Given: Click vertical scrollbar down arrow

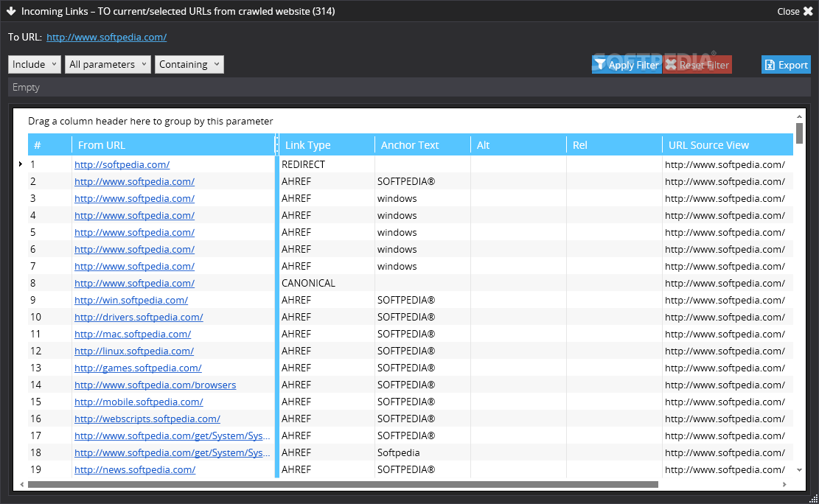Looking at the screenshot, I should (799, 470).
